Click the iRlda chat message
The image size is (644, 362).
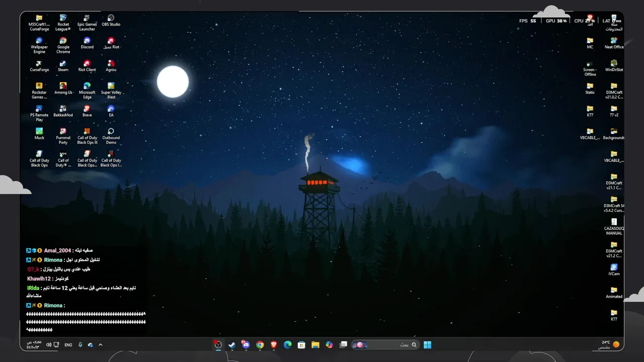81,292
